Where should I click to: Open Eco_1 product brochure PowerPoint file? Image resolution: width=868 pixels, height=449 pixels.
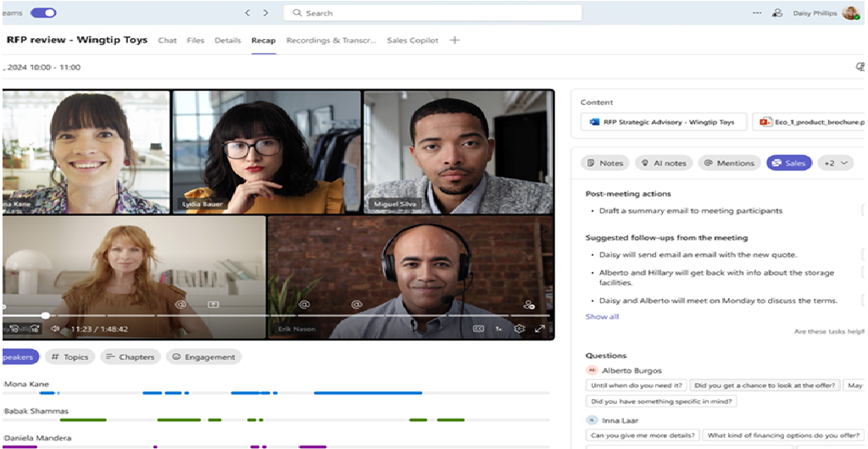[x=810, y=122]
